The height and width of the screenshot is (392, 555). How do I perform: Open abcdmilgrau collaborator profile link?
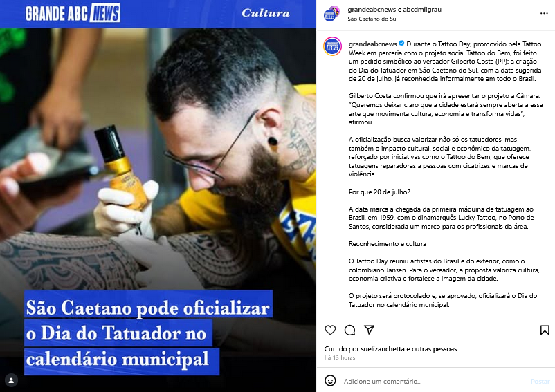[421, 10]
